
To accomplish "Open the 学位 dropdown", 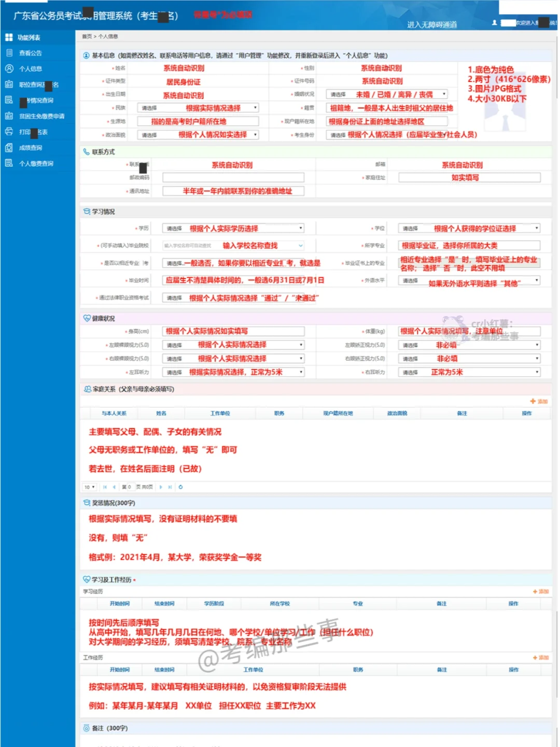I will tap(469, 228).
